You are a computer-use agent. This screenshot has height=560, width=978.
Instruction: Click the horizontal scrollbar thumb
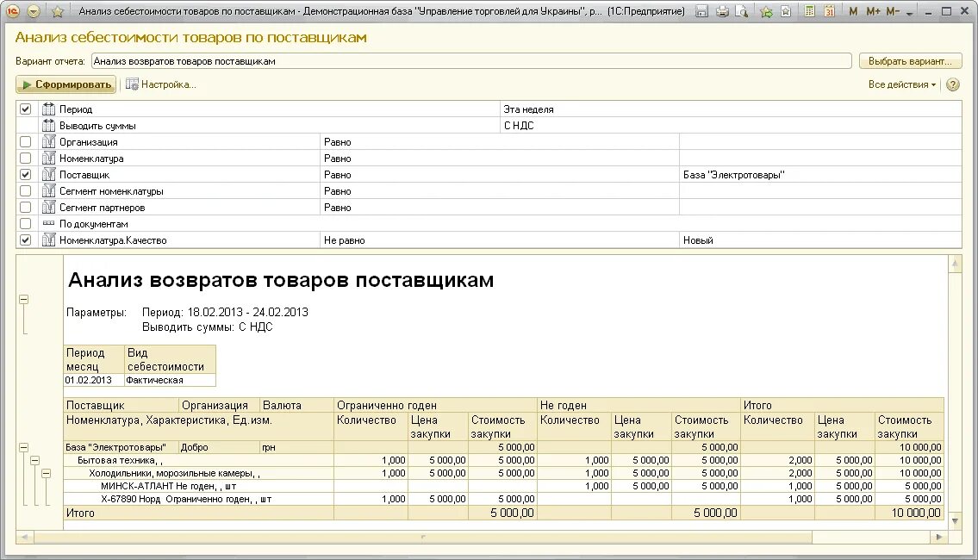(423, 537)
